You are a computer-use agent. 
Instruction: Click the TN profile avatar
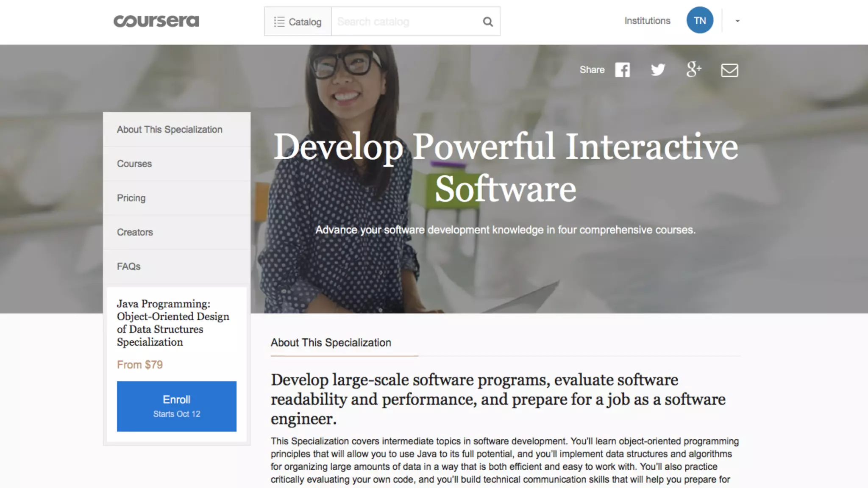point(700,20)
